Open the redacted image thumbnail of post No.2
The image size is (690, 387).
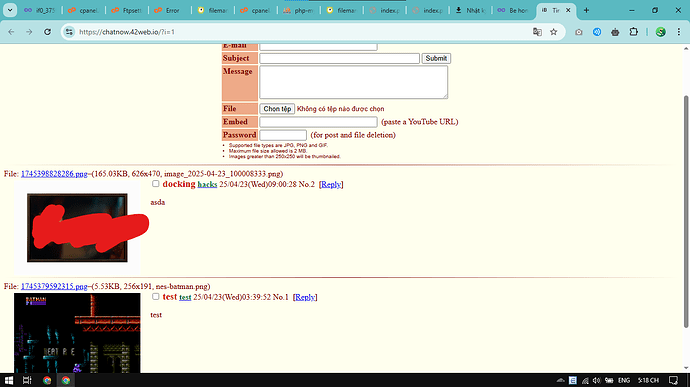pos(77,228)
